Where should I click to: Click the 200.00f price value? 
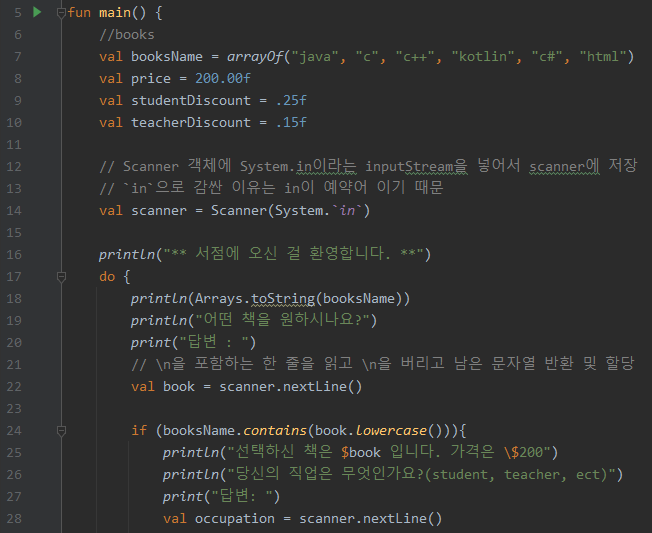pyautogui.click(x=223, y=79)
